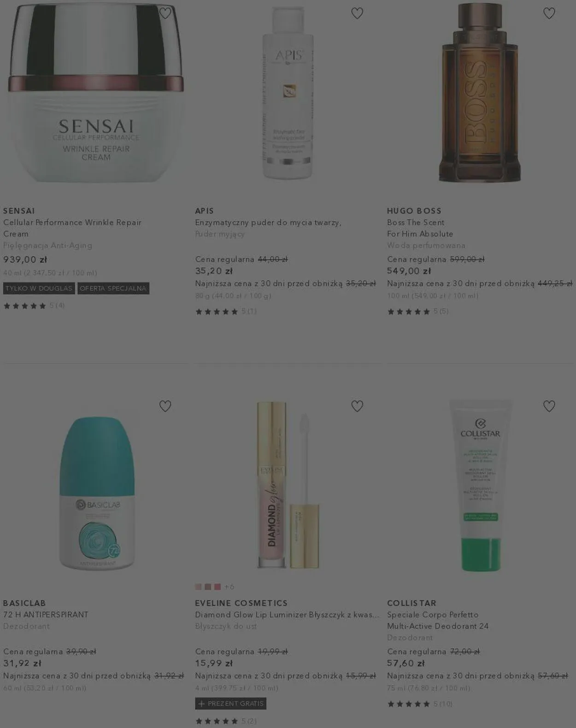Open Diamond Glow Lip Luminizer product link

click(x=287, y=615)
